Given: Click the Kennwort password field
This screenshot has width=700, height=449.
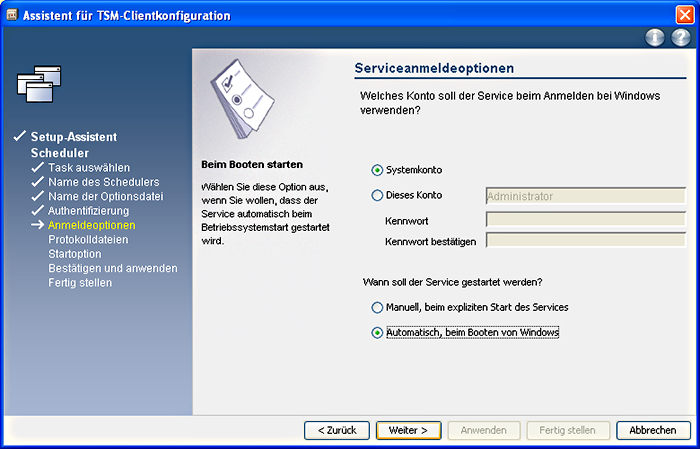Looking at the screenshot, I should [585, 219].
